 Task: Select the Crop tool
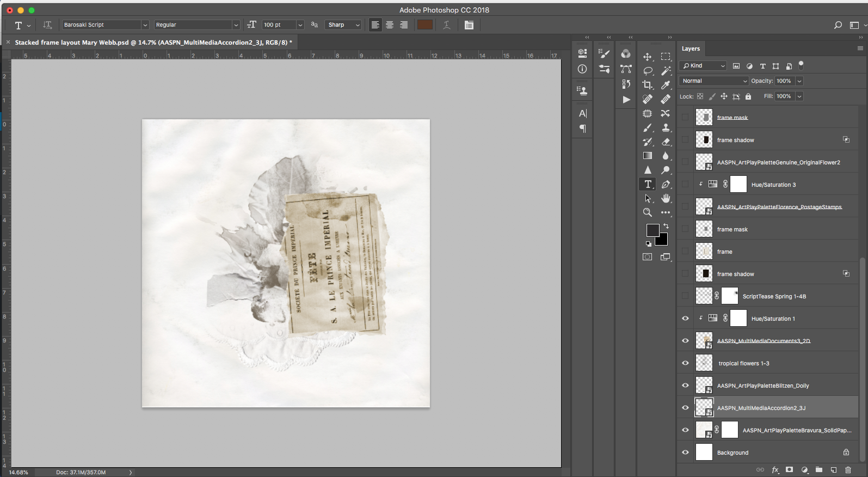(x=648, y=85)
